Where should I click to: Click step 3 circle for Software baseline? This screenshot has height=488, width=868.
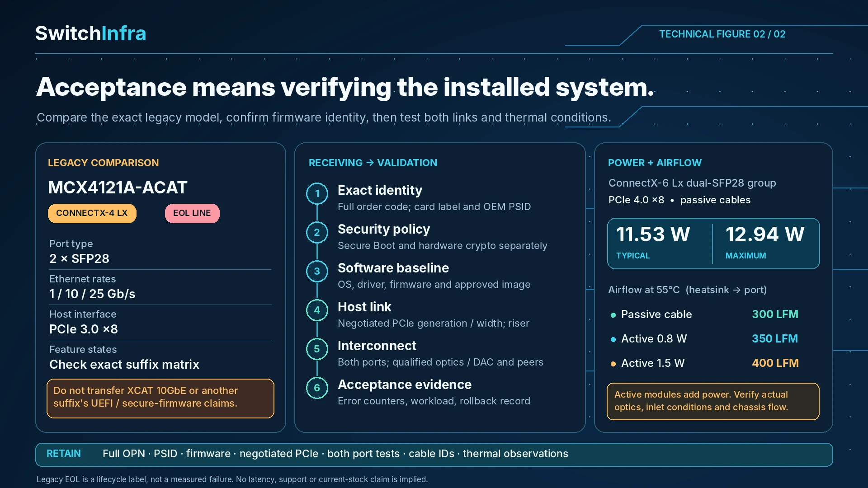click(317, 272)
